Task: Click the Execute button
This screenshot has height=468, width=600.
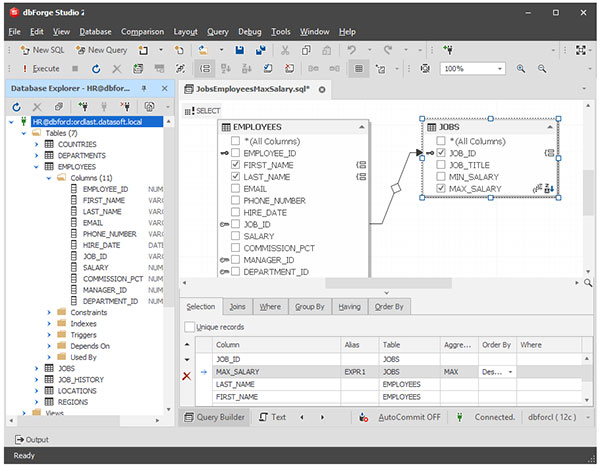Action: (x=41, y=69)
